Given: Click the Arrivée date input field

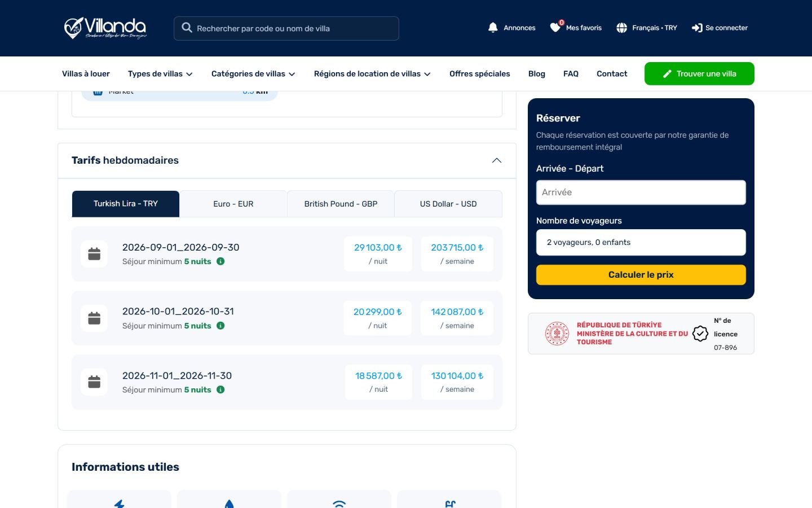Looking at the screenshot, I should coord(641,192).
